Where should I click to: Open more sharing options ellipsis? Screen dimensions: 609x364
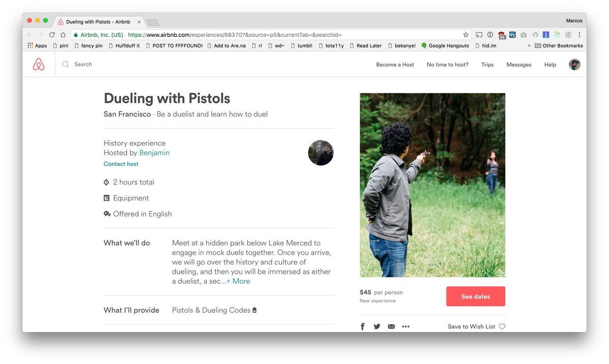click(405, 326)
